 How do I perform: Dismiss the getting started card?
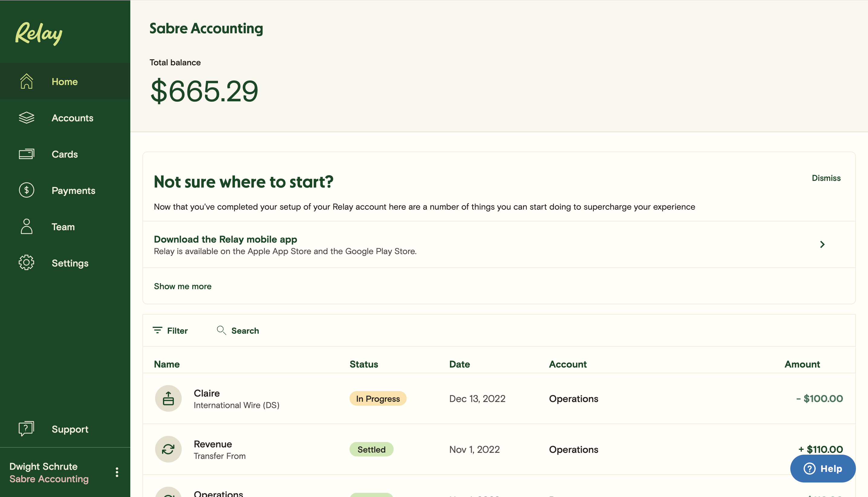click(826, 178)
